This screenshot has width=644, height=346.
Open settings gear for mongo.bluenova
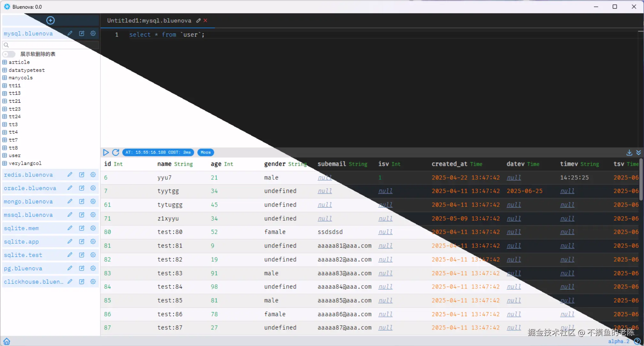coord(93,201)
